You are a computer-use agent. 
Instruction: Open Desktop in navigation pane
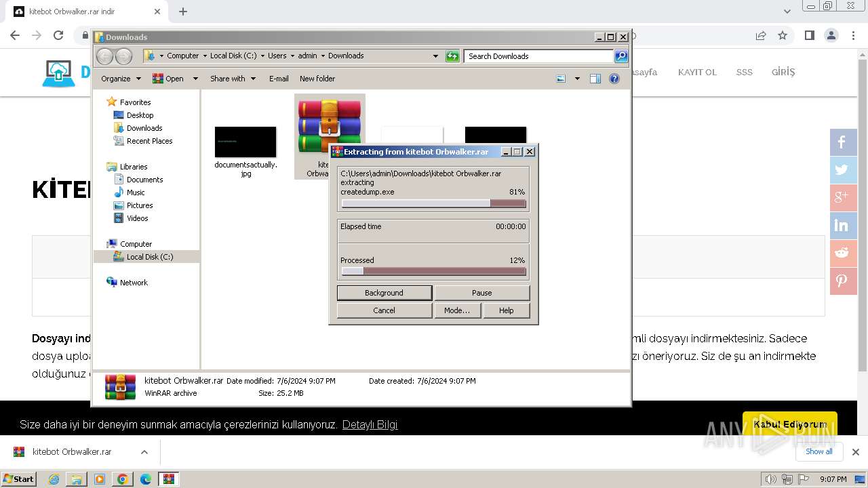pos(140,115)
